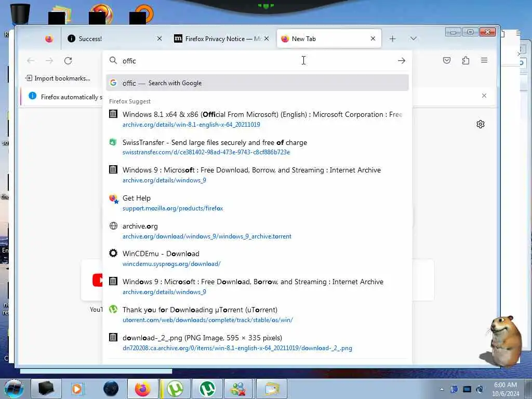Open the Firefox application menu
Image resolution: width=532 pixels, height=399 pixels.
coord(484,60)
